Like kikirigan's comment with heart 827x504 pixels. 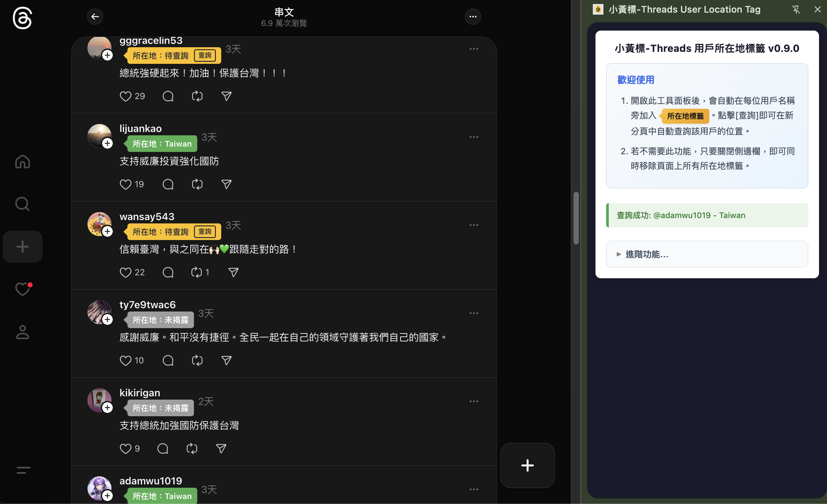click(125, 449)
